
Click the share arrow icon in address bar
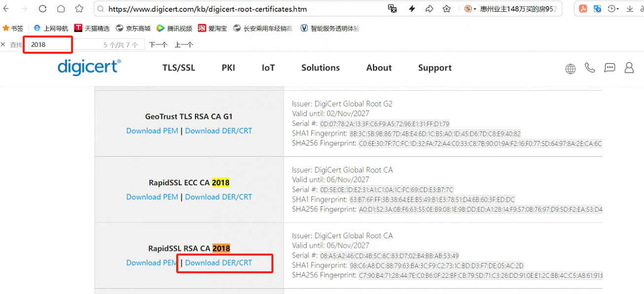429,9
